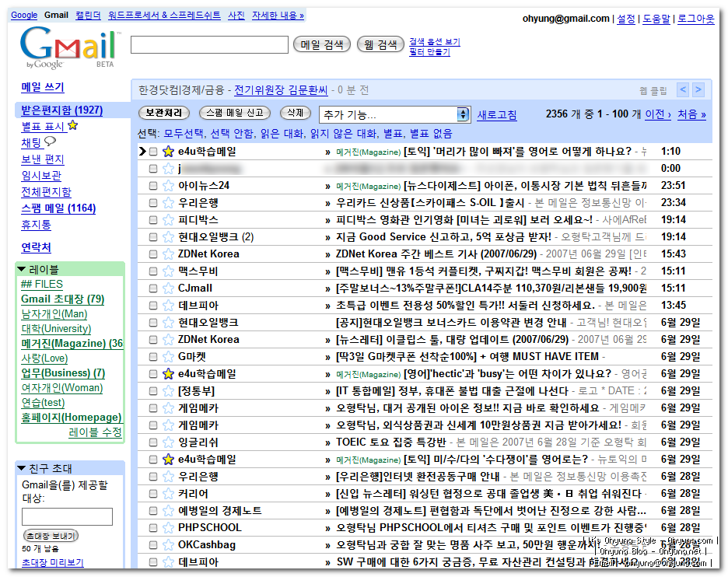Show the previous web clip
Screen dimensions: 728x577
683,89
